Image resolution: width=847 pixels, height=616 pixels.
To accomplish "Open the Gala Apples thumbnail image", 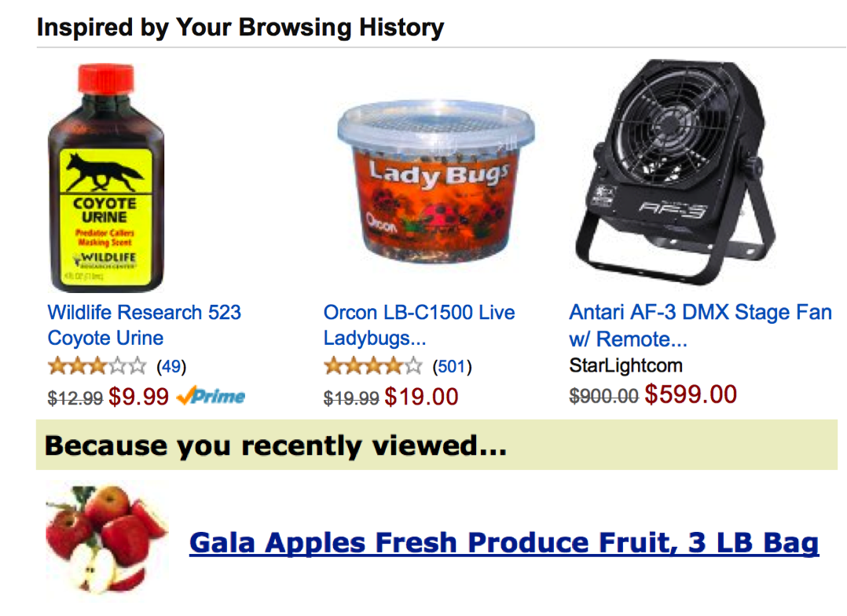I will (x=106, y=541).
